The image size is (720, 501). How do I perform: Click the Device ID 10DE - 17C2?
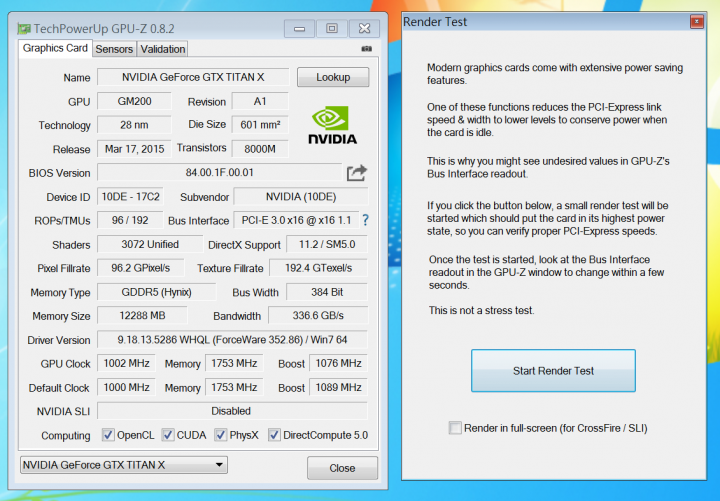click(x=130, y=197)
